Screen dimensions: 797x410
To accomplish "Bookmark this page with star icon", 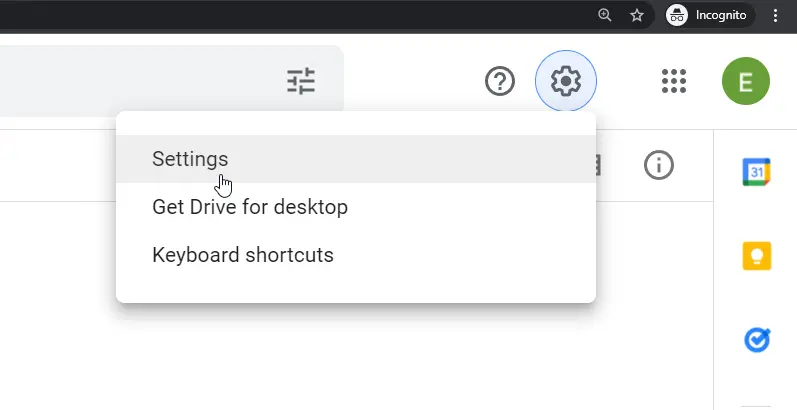I will pos(637,15).
